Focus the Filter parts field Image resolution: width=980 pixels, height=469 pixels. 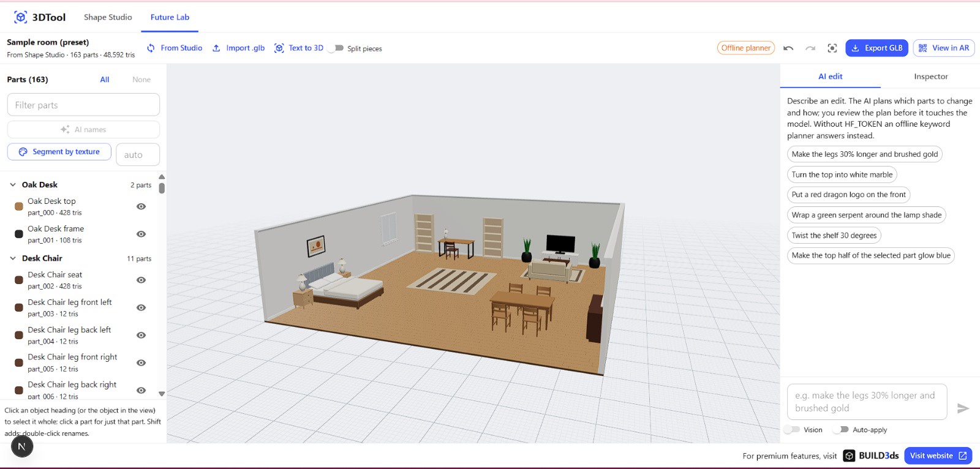point(83,105)
